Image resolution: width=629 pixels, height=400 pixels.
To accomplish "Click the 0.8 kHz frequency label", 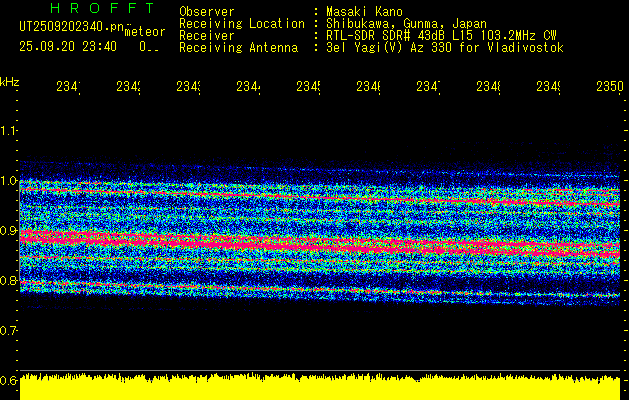I will click(x=8, y=280).
